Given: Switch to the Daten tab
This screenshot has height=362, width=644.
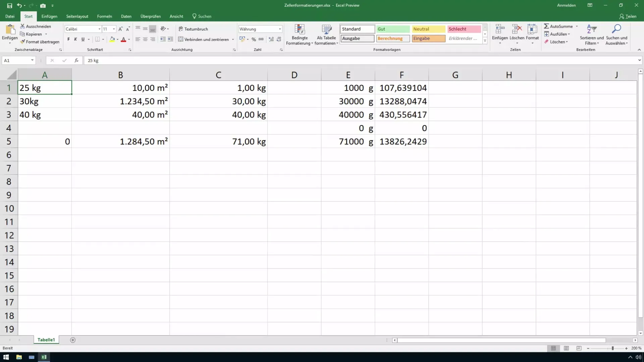Looking at the screenshot, I should [126, 16].
